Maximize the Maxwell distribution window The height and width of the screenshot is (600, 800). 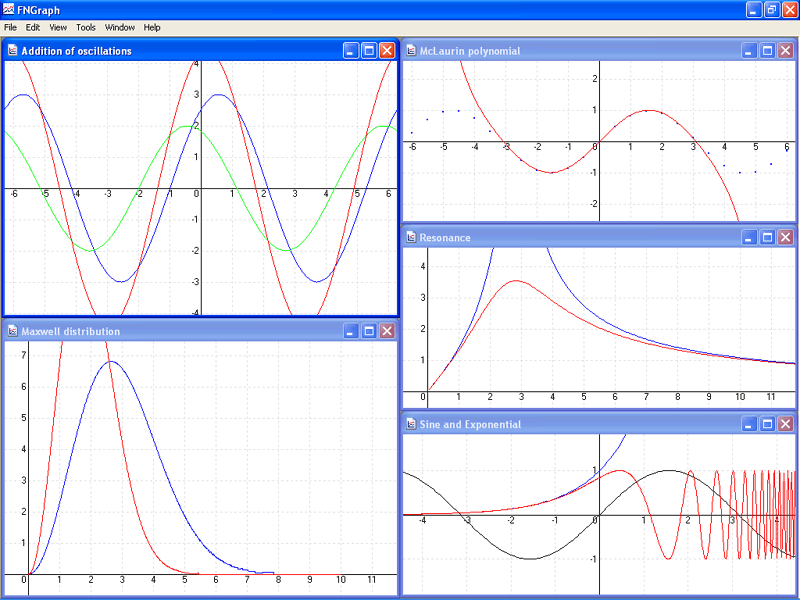click(x=368, y=331)
